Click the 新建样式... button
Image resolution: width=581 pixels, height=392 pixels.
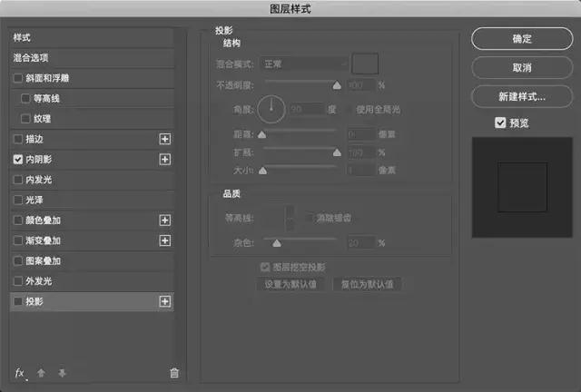(522, 95)
